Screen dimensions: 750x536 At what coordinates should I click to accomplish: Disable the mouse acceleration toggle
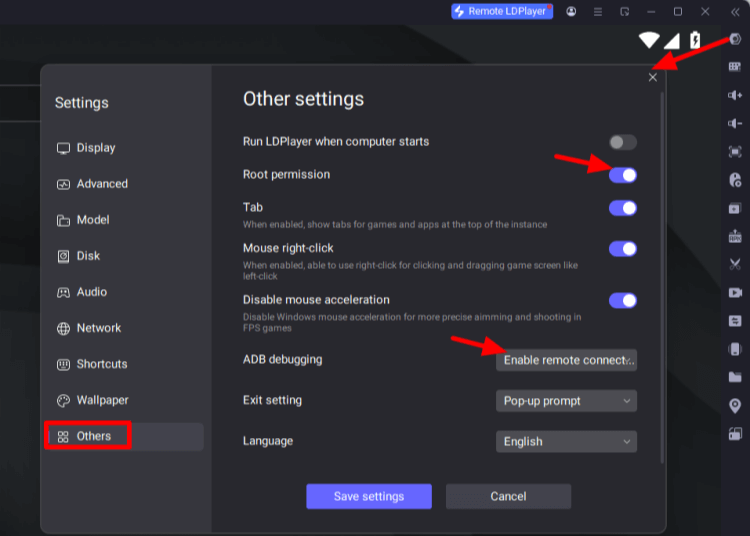[x=622, y=300]
